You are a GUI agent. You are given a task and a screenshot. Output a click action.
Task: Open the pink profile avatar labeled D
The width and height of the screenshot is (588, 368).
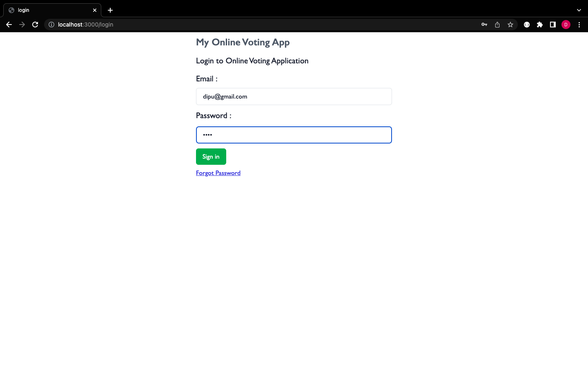(x=566, y=25)
